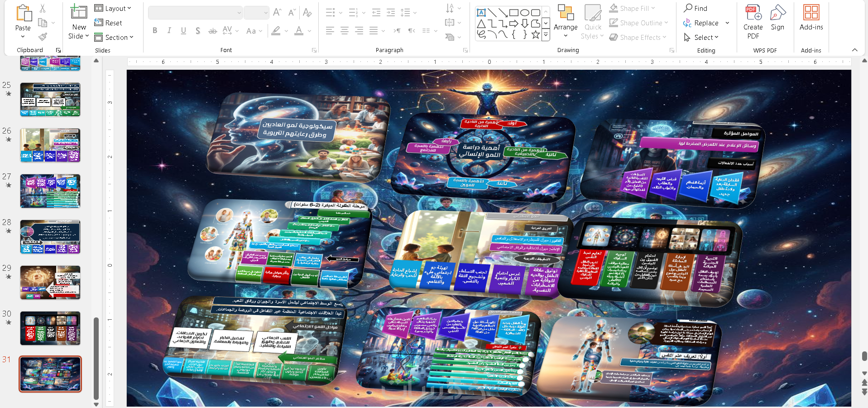Click the slide panel vertical scrollbar thumb
Screen dimensions: 868x408
[96, 358]
